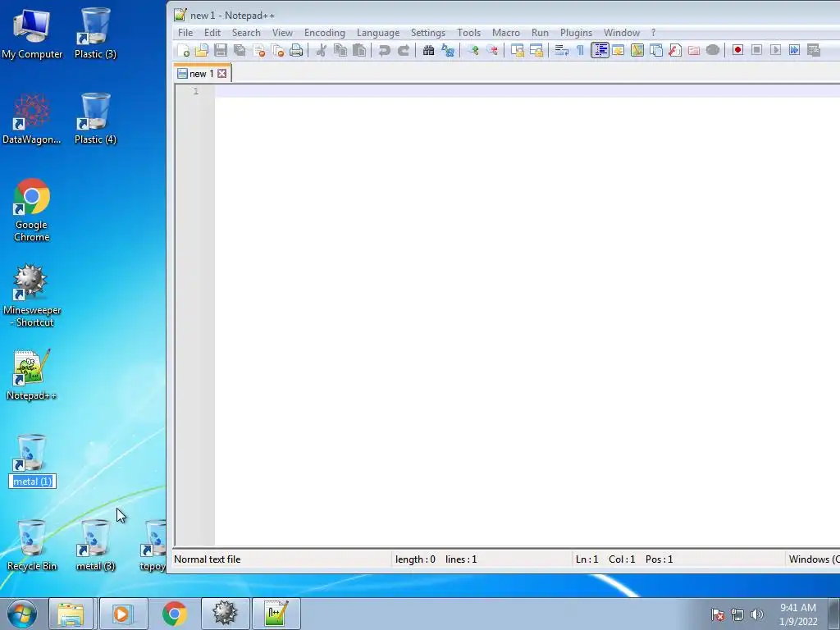Start macro recording with red dot
840x630 pixels.
pos(737,50)
